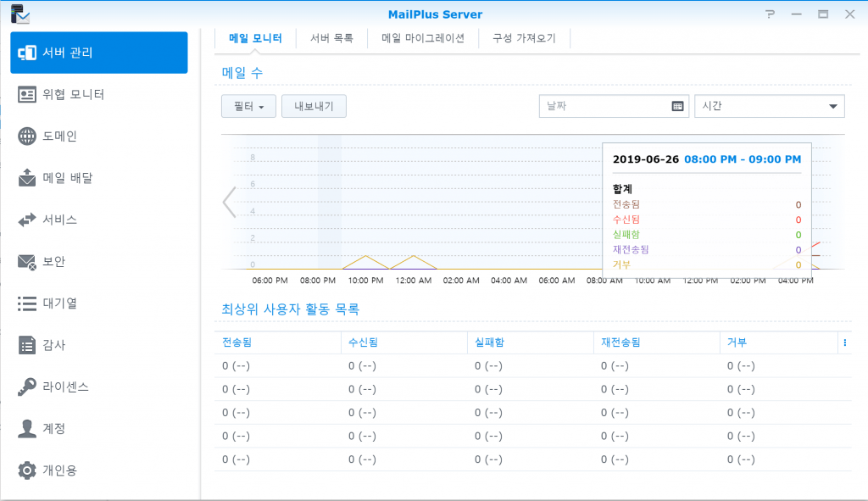Open 개인용 gear settings
This screenshot has width=868, height=501.
[x=27, y=470]
